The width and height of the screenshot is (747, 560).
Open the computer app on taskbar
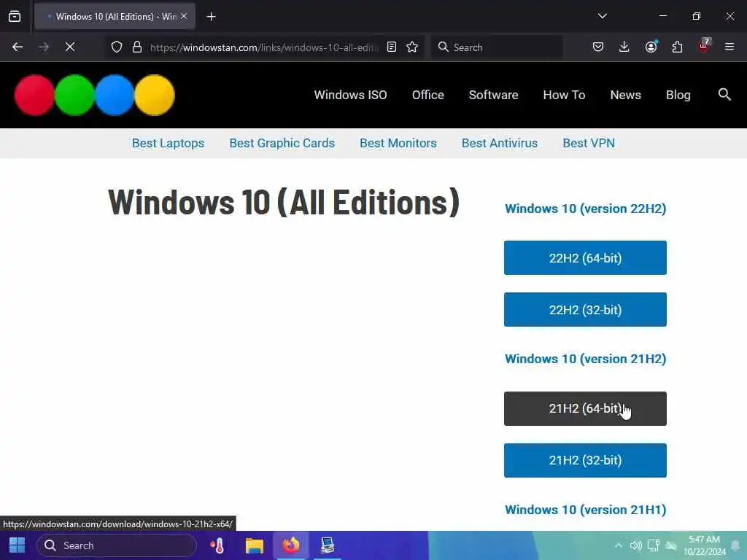tap(328, 545)
